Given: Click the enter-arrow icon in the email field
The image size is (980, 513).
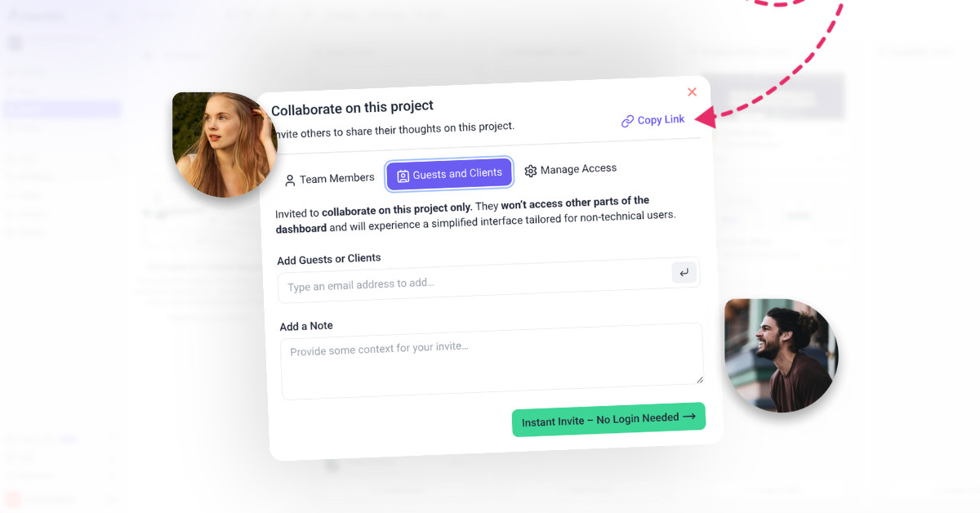Looking at the screenshot, I should [x=684, y=273].
